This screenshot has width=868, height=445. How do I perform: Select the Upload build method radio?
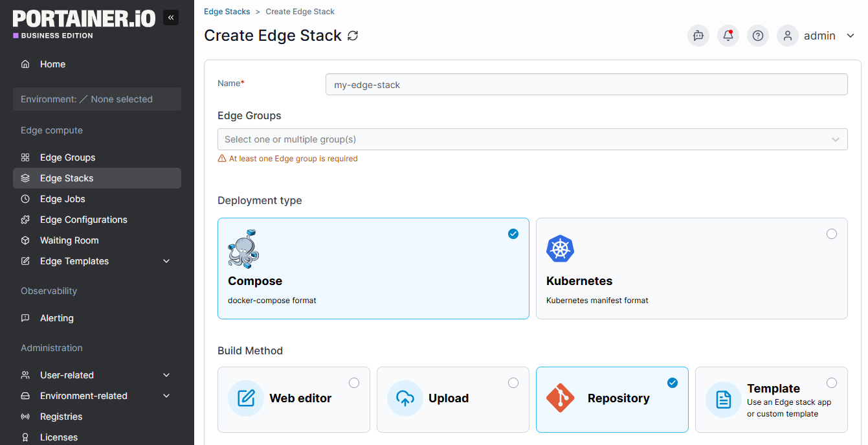(513, 383)
